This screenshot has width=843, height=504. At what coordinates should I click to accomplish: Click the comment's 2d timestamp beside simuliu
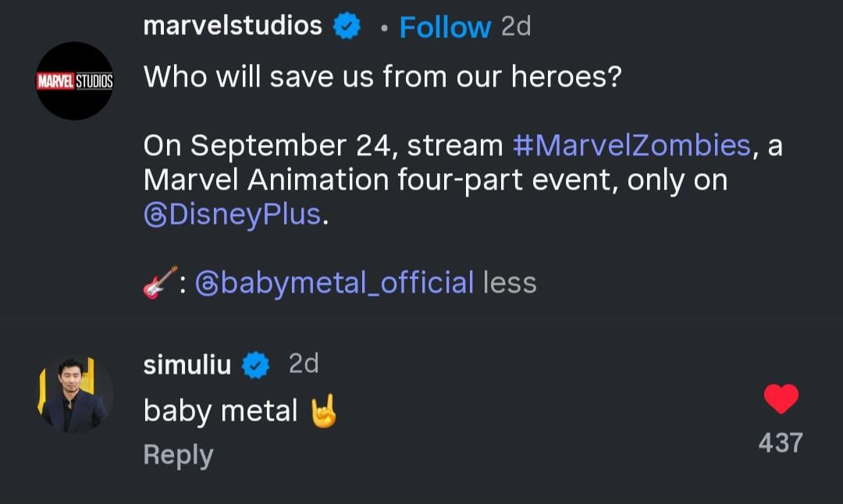(304, 364)
